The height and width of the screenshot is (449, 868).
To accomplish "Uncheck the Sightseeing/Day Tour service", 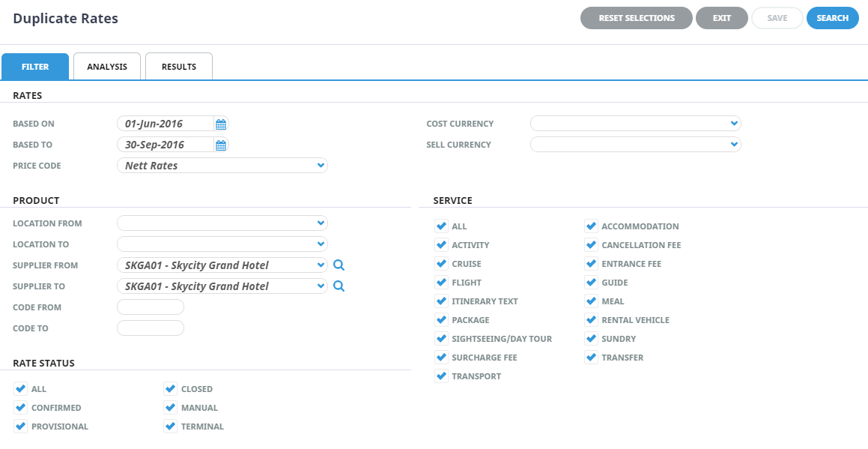I will [x=441, y=339].
